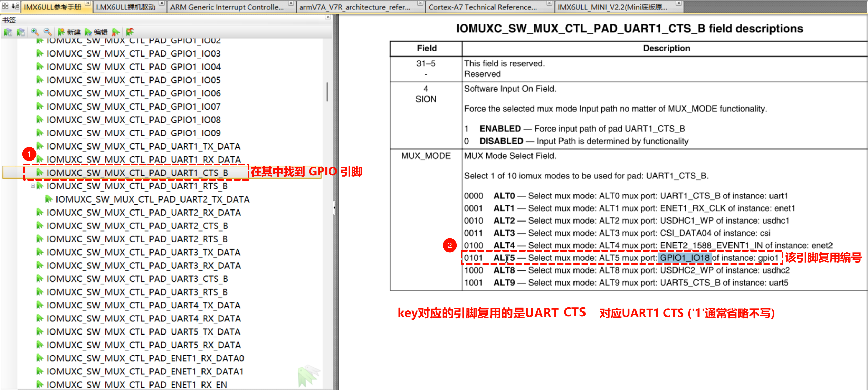
Task: Select bookmark PAD_UART3_TX_DATA
Action: [143, 253]
